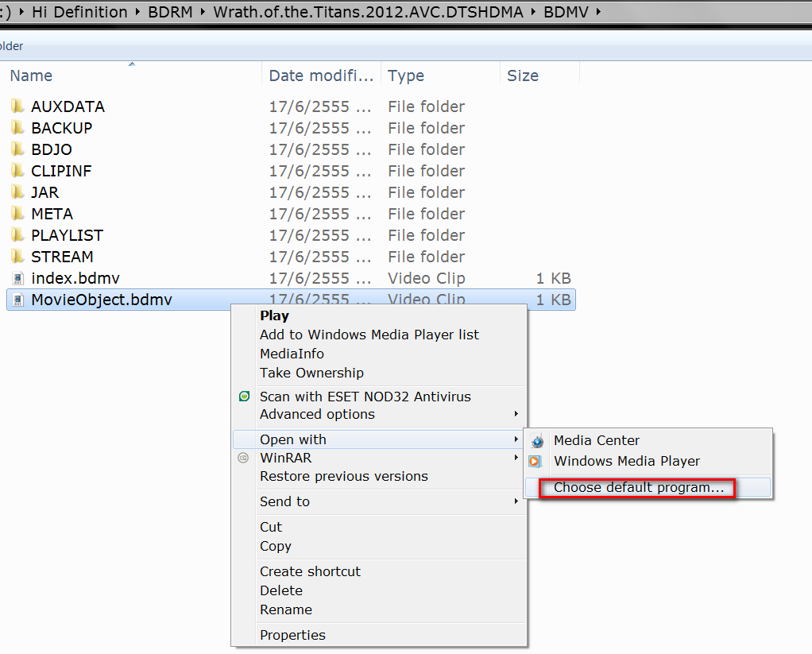Click the AUXDATA folder icon
The height and width of the screenshot is (654, 812).
point(17,106)
